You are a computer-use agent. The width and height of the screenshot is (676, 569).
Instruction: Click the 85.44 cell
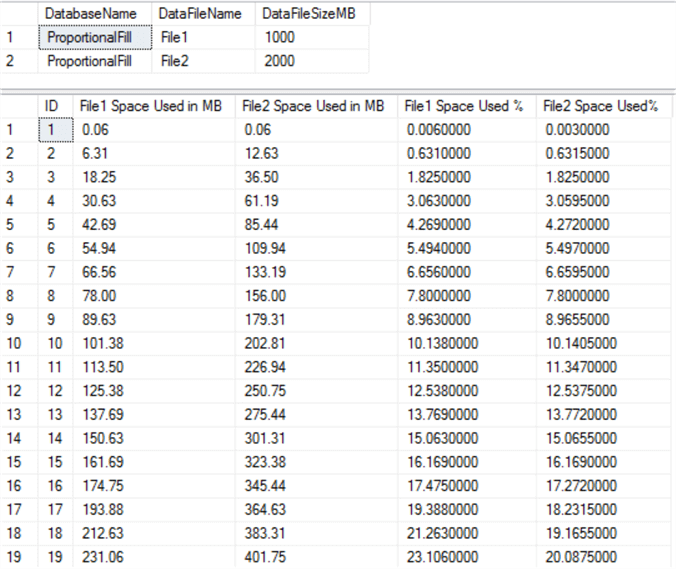[x=316, y=225]
